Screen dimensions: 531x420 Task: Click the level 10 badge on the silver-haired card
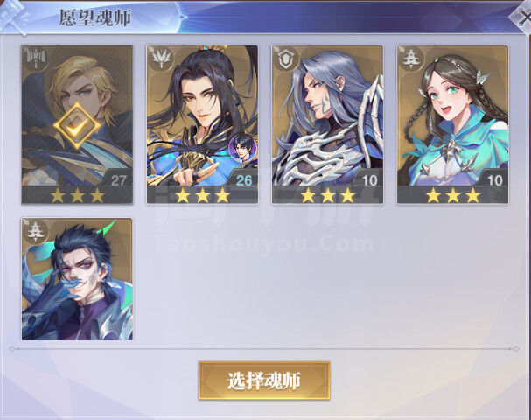click(x=369, y=179)
